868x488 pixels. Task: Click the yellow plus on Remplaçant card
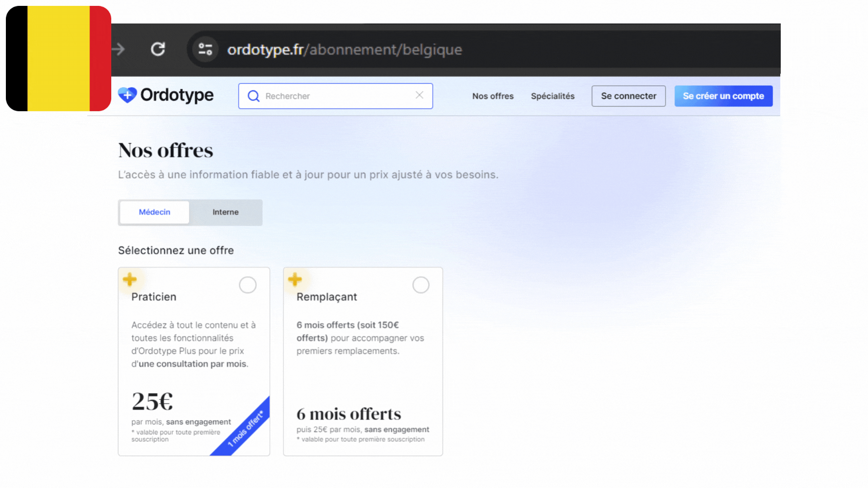point(295,279)
